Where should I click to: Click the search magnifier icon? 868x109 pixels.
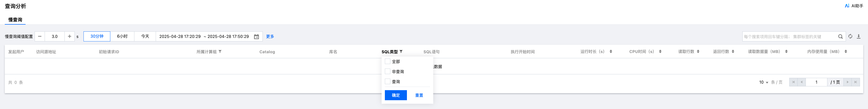pos(840,36)
